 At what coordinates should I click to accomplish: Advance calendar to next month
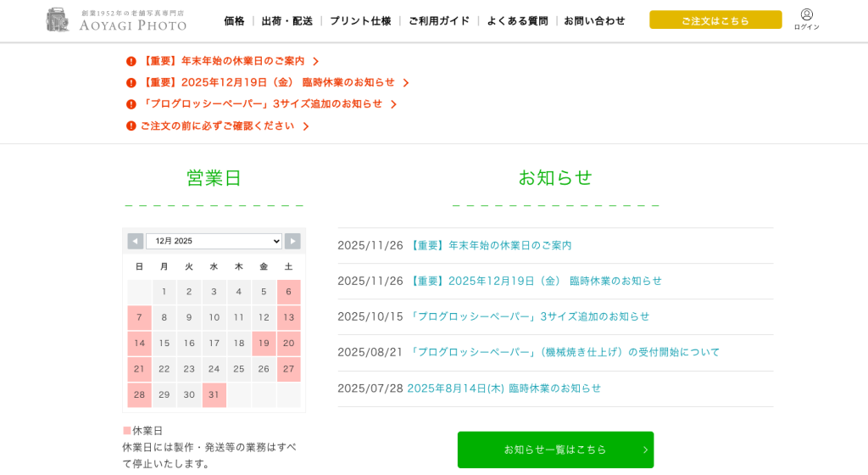click(x=292, y=241)
